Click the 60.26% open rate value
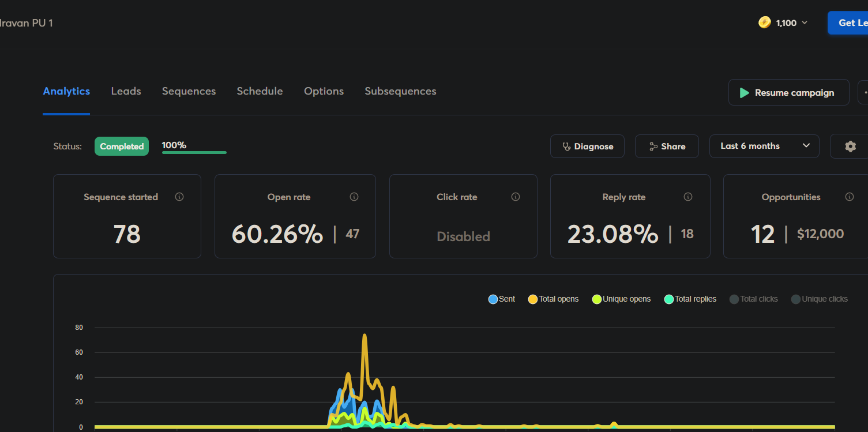The image size is (868, 432). click(x=277, y=234)
